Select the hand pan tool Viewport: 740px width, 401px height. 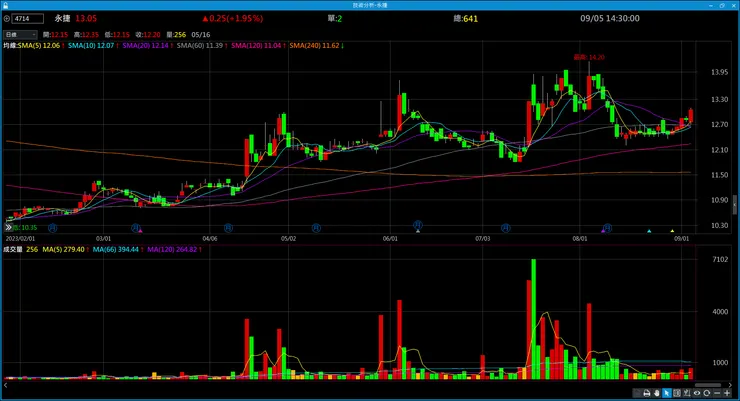tap(657, 393)
